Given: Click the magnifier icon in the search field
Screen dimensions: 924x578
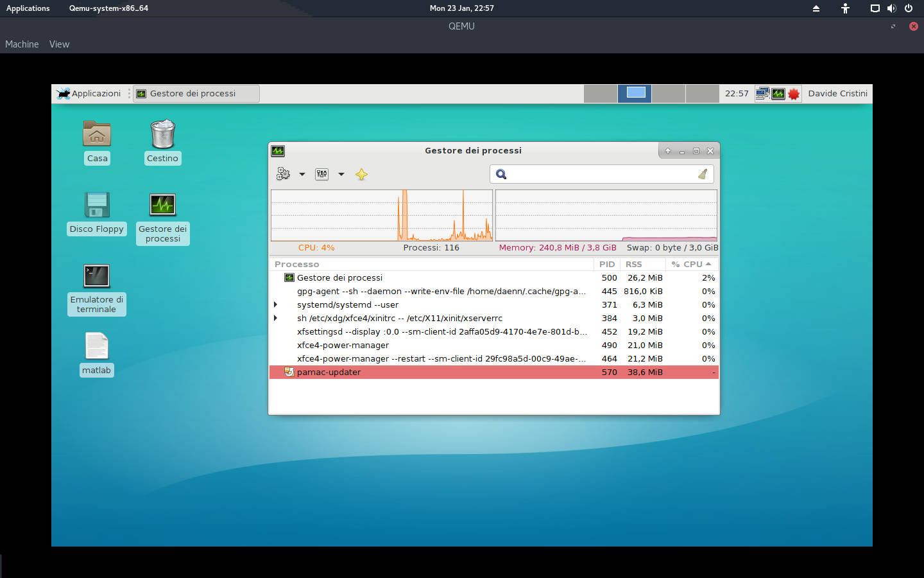Looking at the screenshot, I should click(x=501, y=174).
